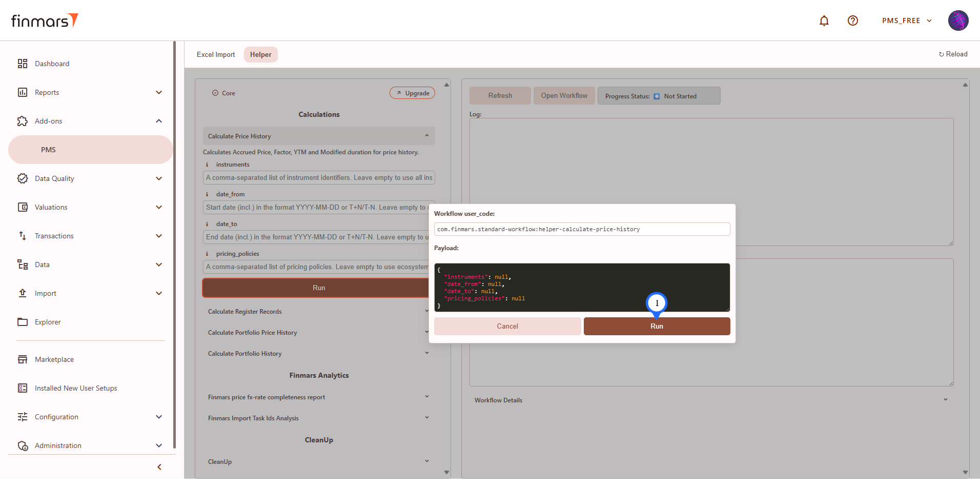Open the PMS_FREE workspace dropdown
The image size is (980, 489).
click(906, 21)
